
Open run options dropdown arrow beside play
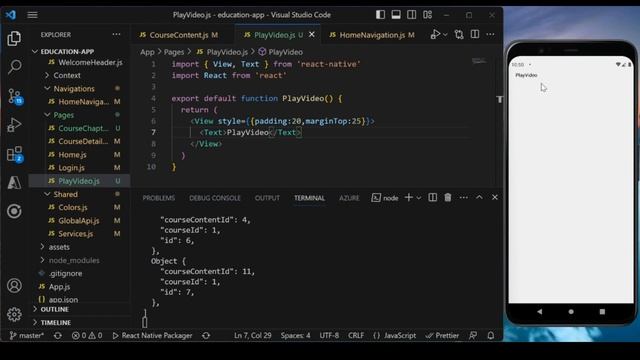(445, 35)
